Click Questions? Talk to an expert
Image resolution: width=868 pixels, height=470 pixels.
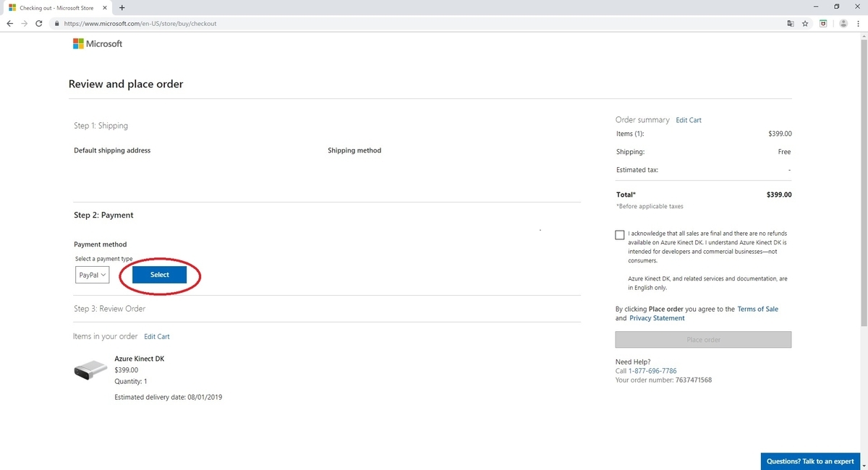pos(810,461)
